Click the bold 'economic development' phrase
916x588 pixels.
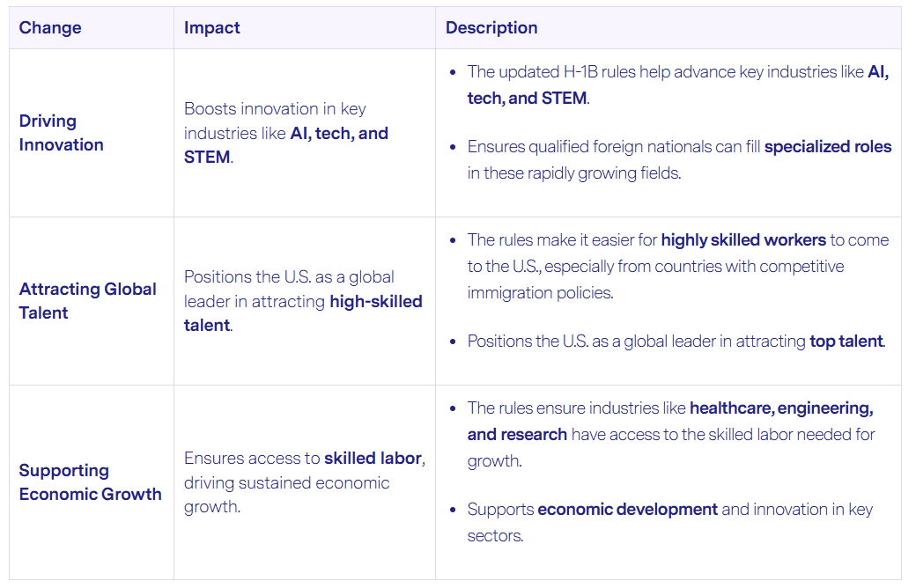[x=627, y=509]
